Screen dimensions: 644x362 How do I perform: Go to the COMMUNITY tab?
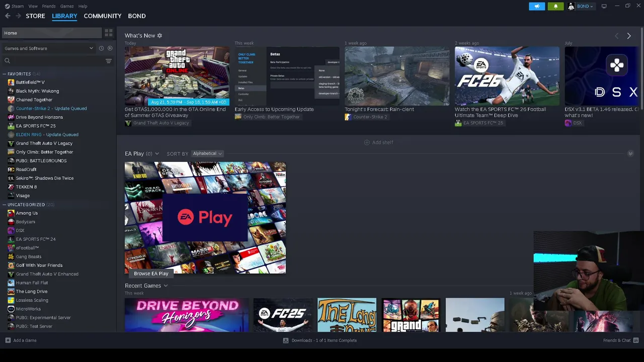click(x=103, y=16)
